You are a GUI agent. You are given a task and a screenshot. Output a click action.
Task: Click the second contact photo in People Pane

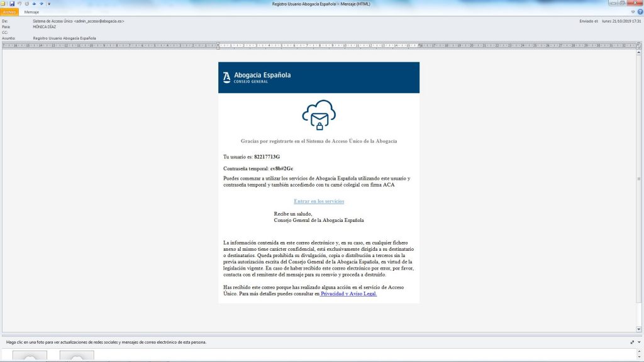[x=77, y=356]
